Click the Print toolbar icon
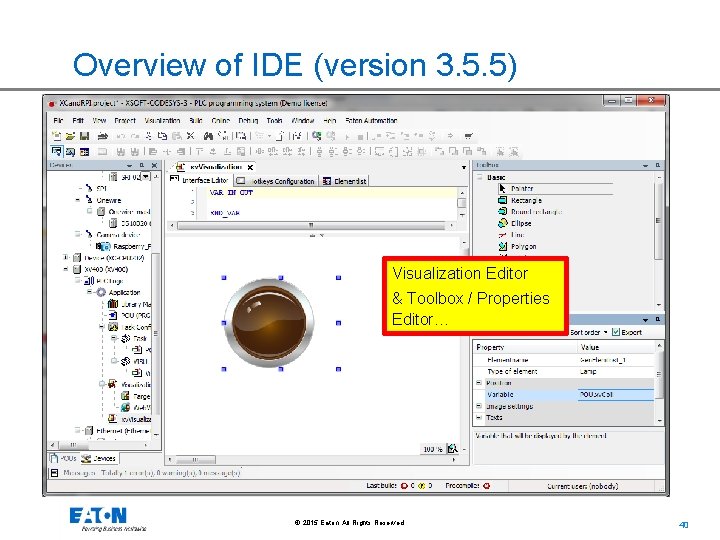The width and height of the screenshot is (720, 540). [103, 136]
